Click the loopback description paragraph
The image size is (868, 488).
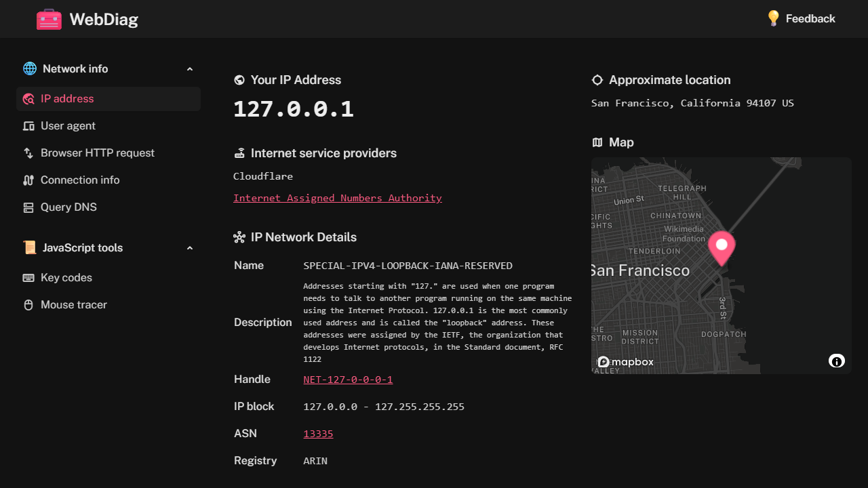coord(437,323)
